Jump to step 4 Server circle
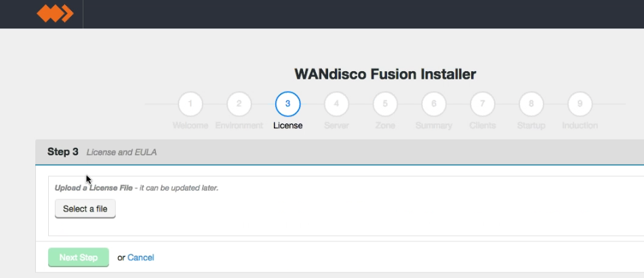 coord(336,104)
